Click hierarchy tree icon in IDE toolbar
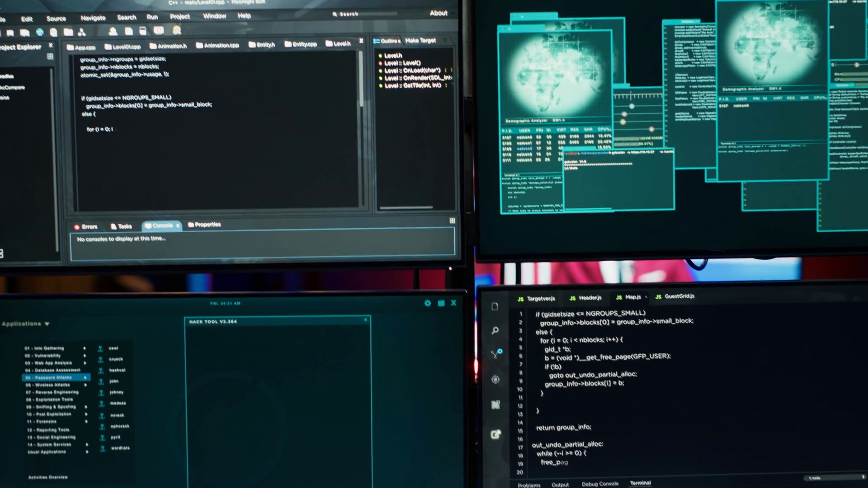Screen dimensions: 868x488 [82, 32]
